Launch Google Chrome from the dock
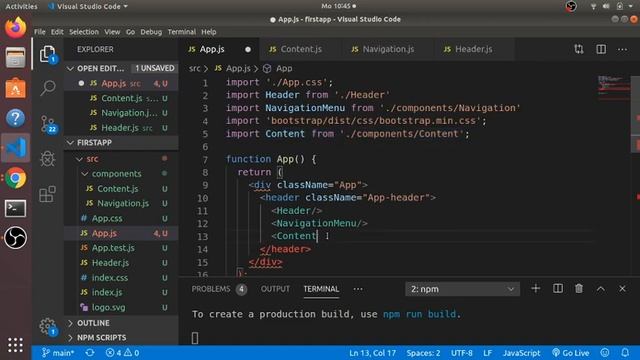The height and width of the screenshot is (360, 640). (x=16, y=178)
